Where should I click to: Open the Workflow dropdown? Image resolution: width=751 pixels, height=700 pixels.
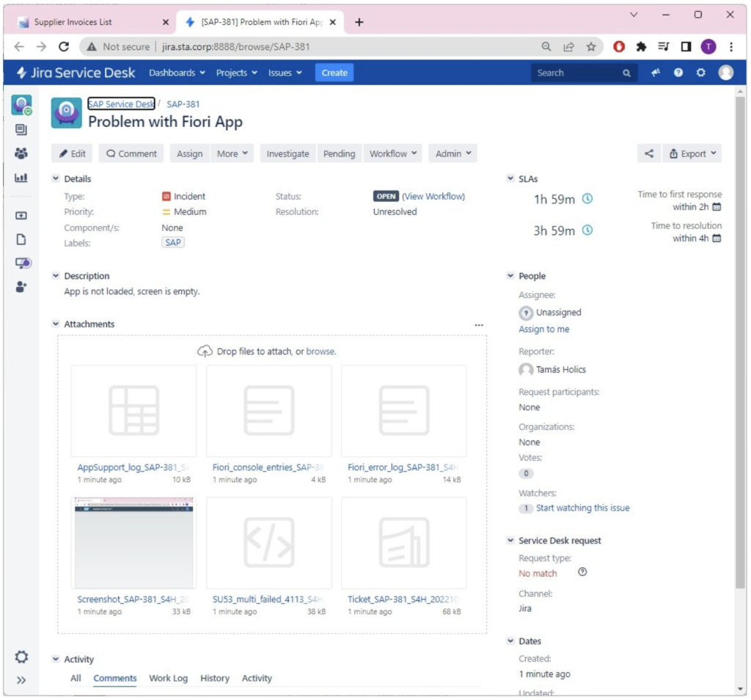click(393, 153)
